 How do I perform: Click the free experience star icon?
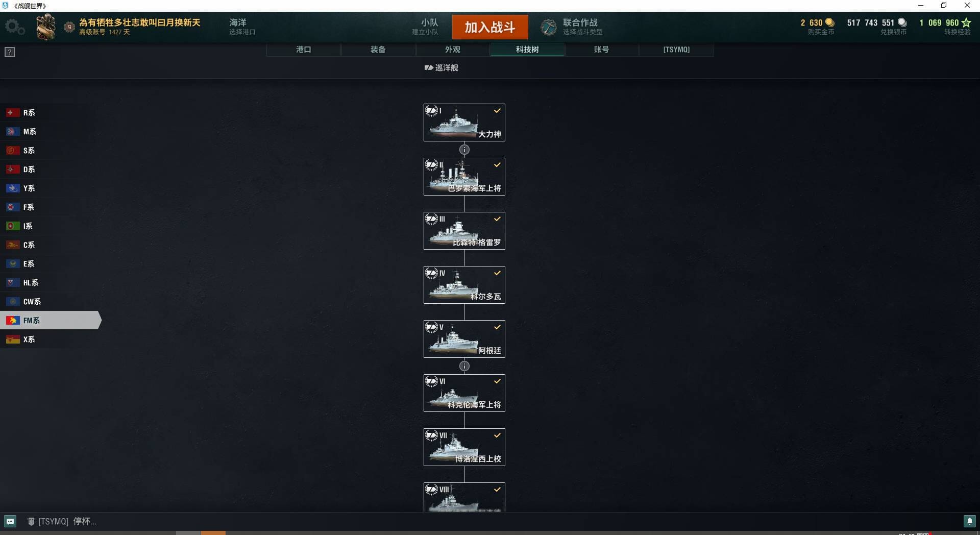[x=966, y=22]
